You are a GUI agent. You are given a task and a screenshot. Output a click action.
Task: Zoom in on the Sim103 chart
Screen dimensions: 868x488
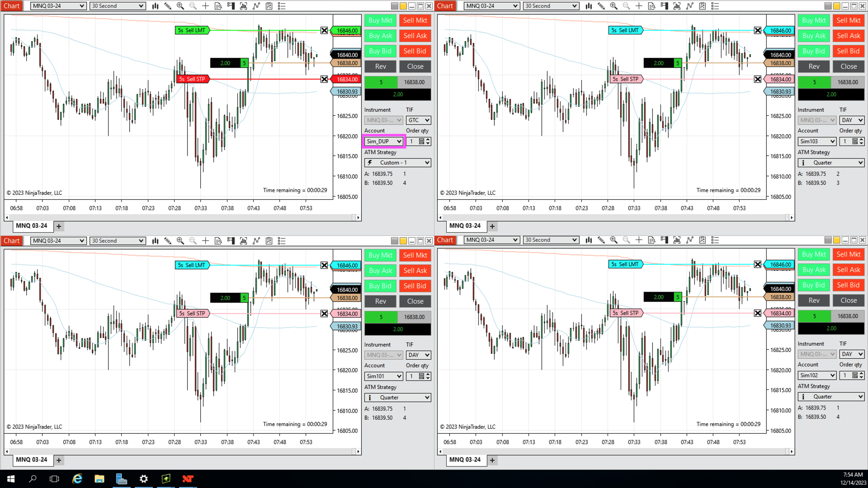point(614,6)
